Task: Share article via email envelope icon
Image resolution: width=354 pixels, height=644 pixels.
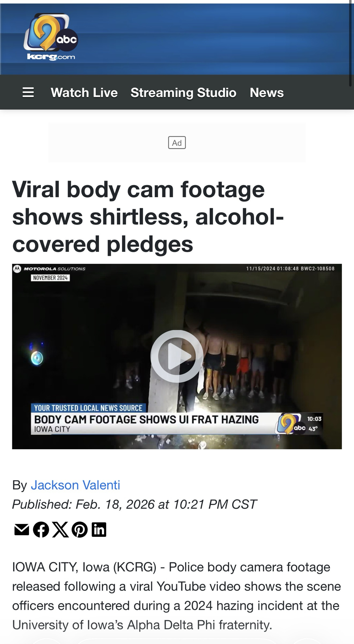Action: [22, 530]
